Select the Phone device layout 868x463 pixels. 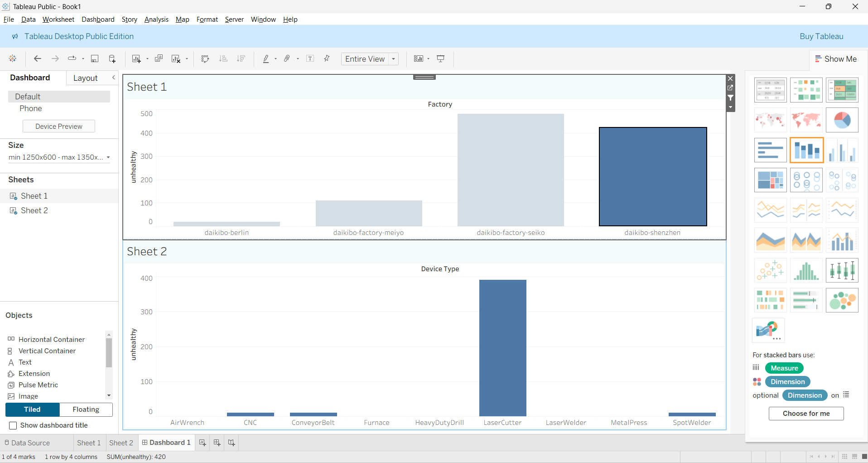pyautogui.click(x=31, y=108)
